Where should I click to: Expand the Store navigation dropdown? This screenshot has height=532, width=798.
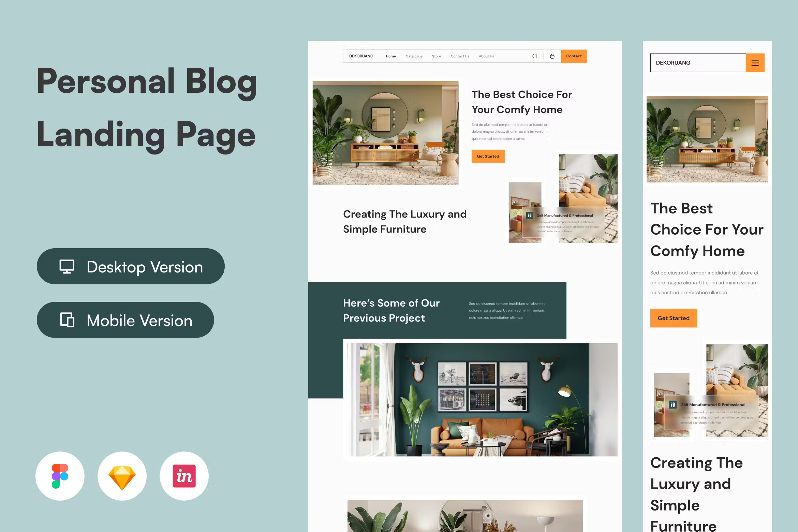[x=437, y=56]
